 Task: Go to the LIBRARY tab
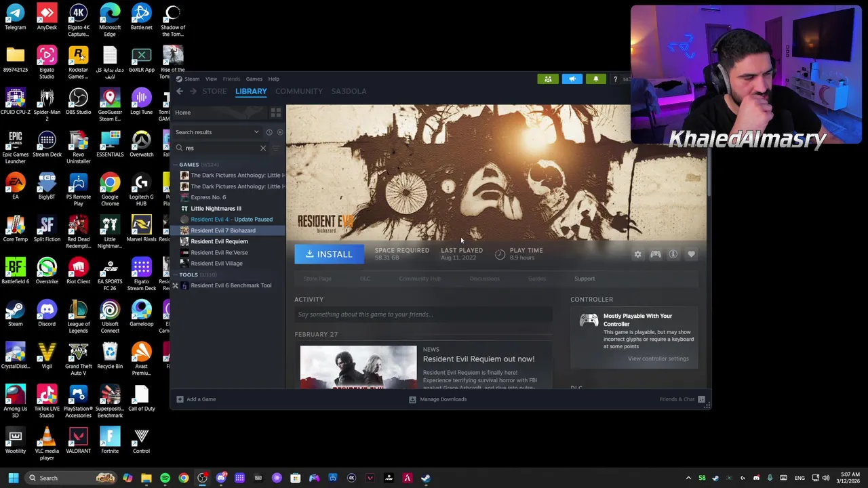tap(251, 91)
